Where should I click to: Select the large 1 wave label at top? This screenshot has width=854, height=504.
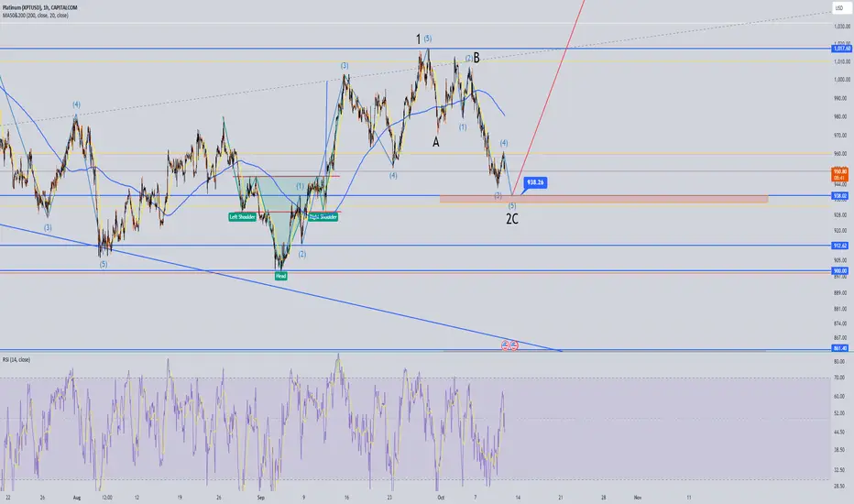[x=418, y=39]
